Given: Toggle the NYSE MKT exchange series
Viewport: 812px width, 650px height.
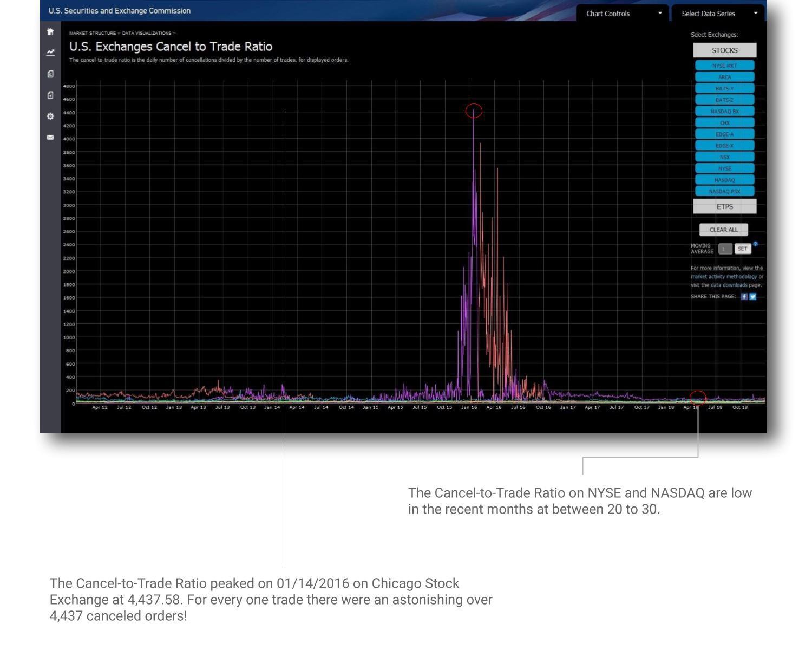Looking at the screenshot, I should tap(724, 66).
